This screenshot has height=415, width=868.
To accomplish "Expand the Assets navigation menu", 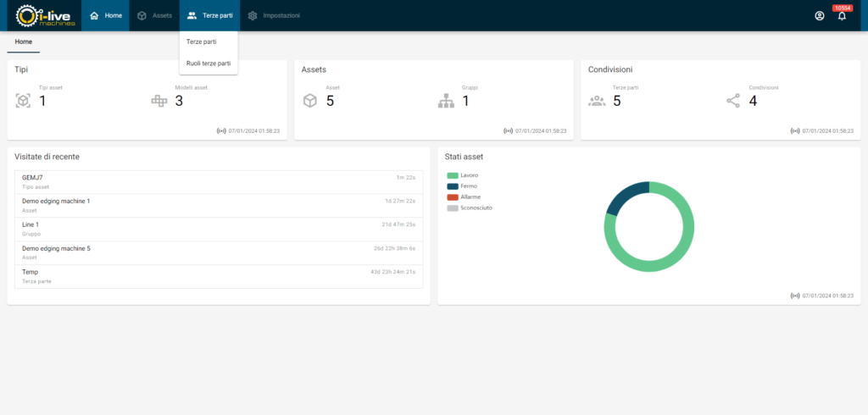I will click(154, 16).
